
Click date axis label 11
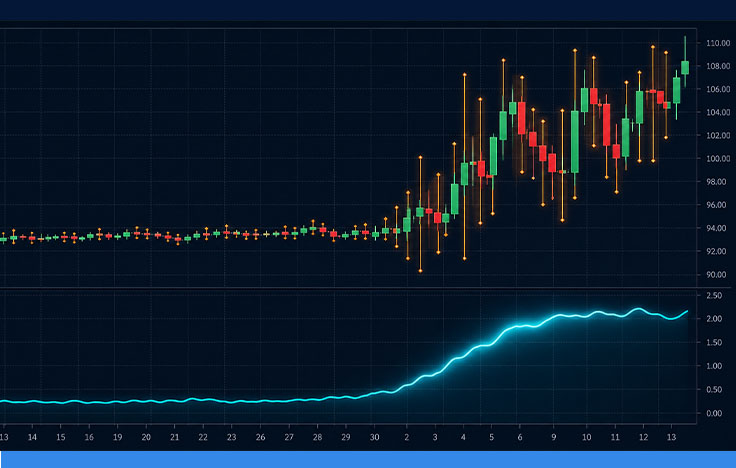(x=615, y=437)
